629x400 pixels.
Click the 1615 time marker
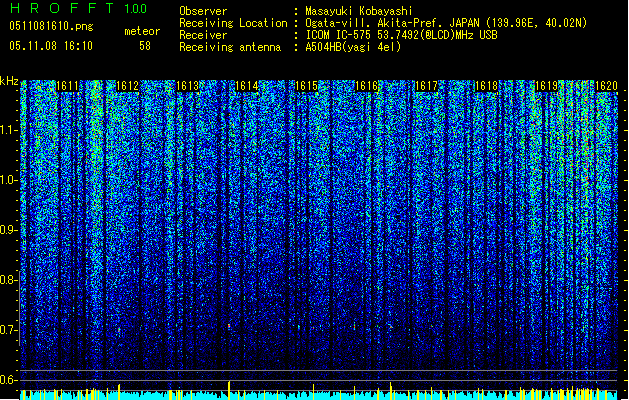(306, 86)
